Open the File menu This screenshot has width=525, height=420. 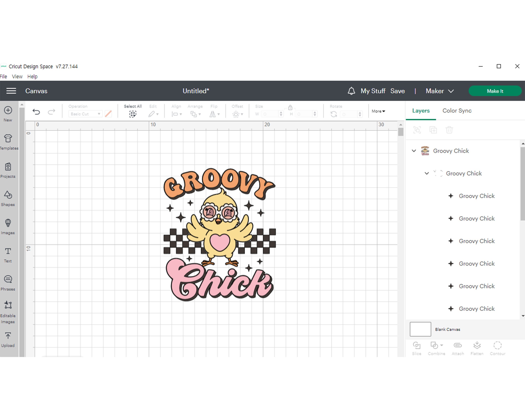tap(4, 76)
